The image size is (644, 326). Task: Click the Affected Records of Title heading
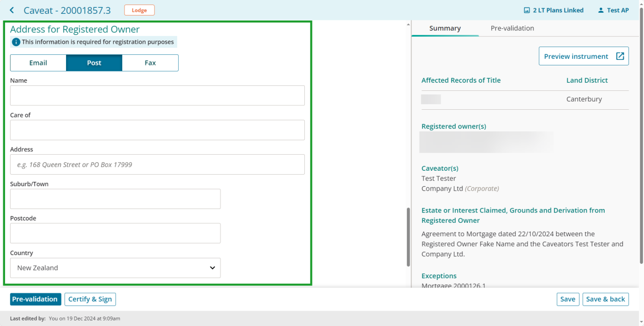[x=461, y=80]
